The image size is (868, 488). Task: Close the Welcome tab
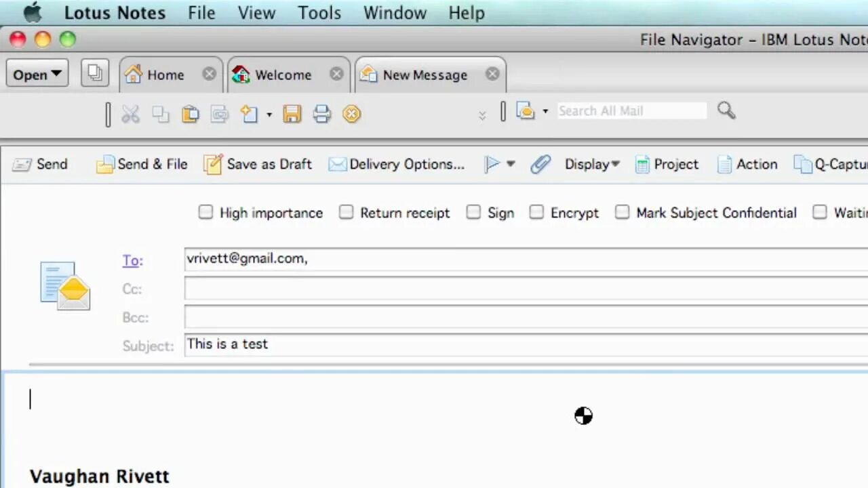point(336,75)
